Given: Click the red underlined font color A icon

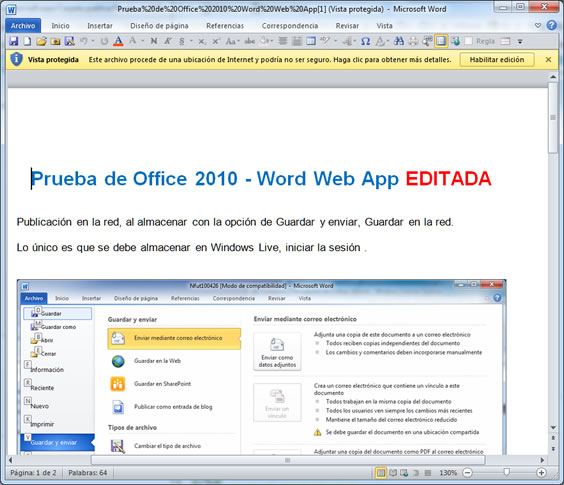Looking at the screenshot, I should 118,41.
